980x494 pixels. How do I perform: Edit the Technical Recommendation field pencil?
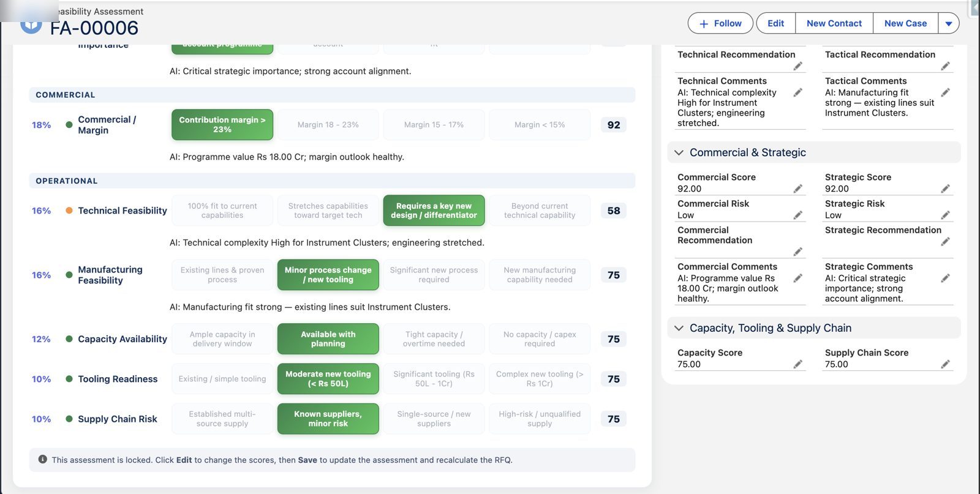click(x=797, y=66)
